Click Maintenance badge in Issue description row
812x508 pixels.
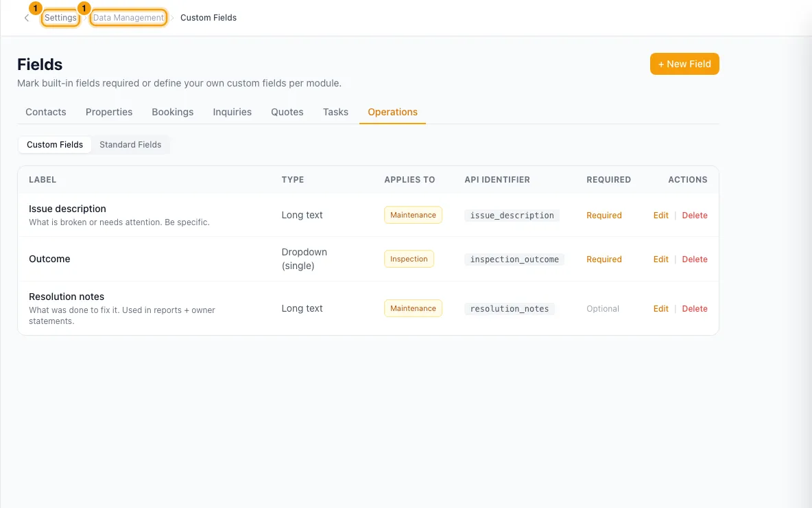413,215
